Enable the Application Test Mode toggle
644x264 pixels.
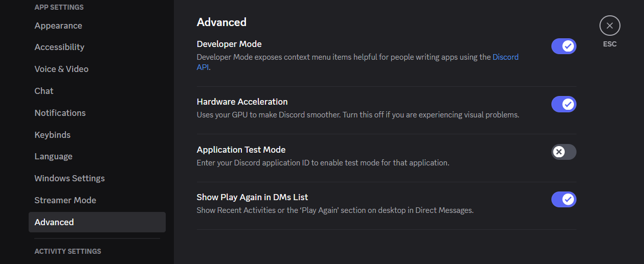pyautogui.click(x=564, y=152)
